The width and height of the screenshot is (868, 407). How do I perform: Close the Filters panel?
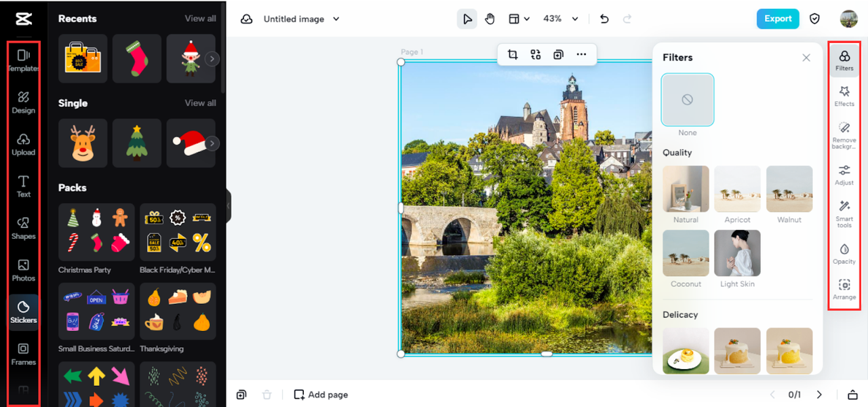coord(806,58)
